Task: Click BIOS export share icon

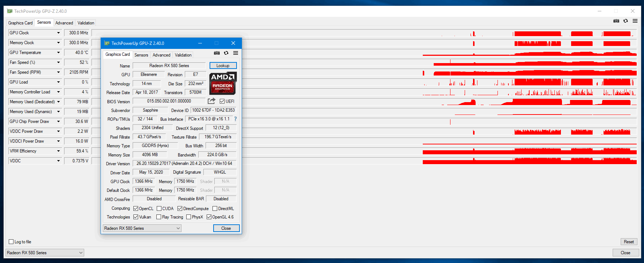Action: tap(211, 101)
